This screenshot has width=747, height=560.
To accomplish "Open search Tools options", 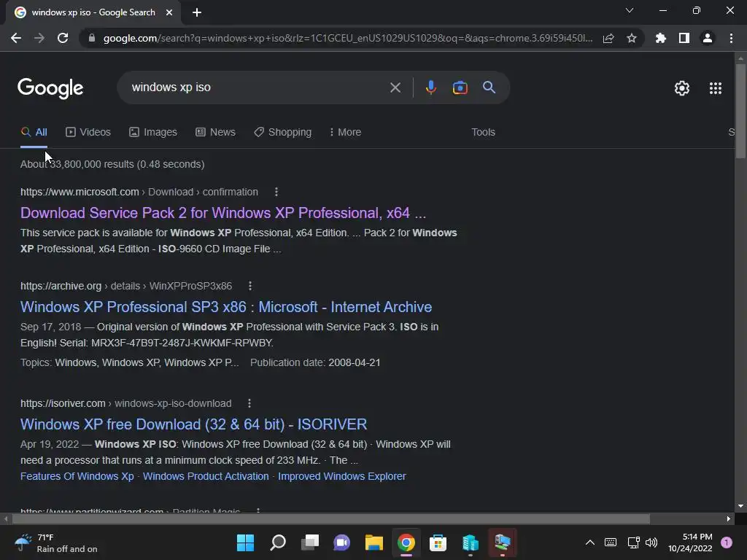I will (483, 132).
